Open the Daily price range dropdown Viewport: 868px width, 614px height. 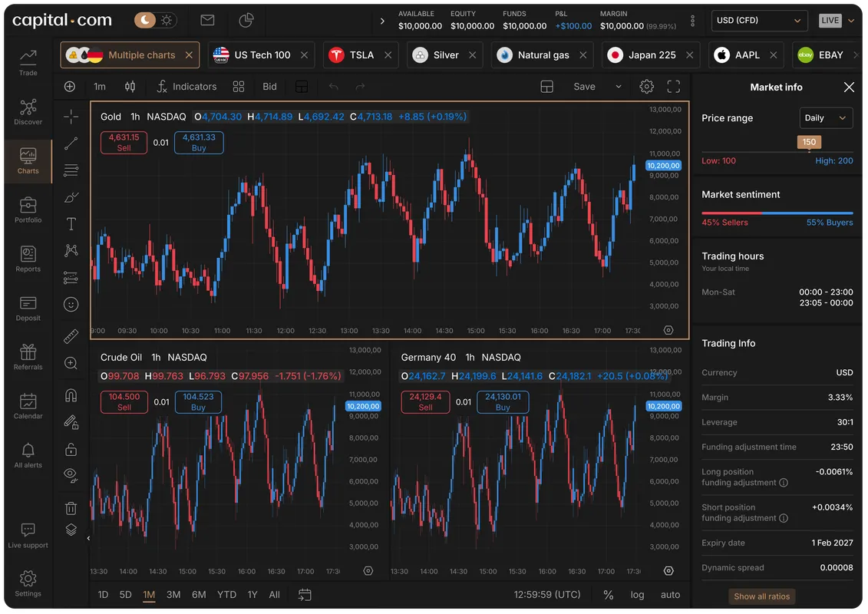tap(826, 118)
